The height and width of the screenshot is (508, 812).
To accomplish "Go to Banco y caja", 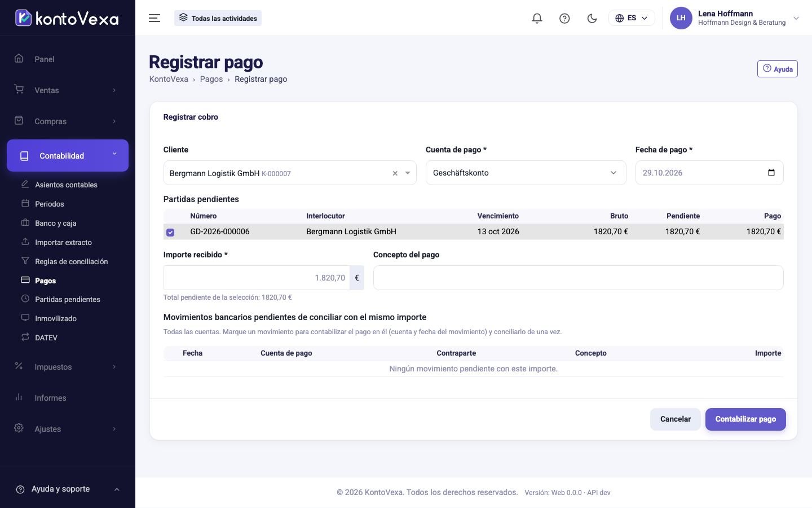I will pyautogui.click(x=55, y=223).
